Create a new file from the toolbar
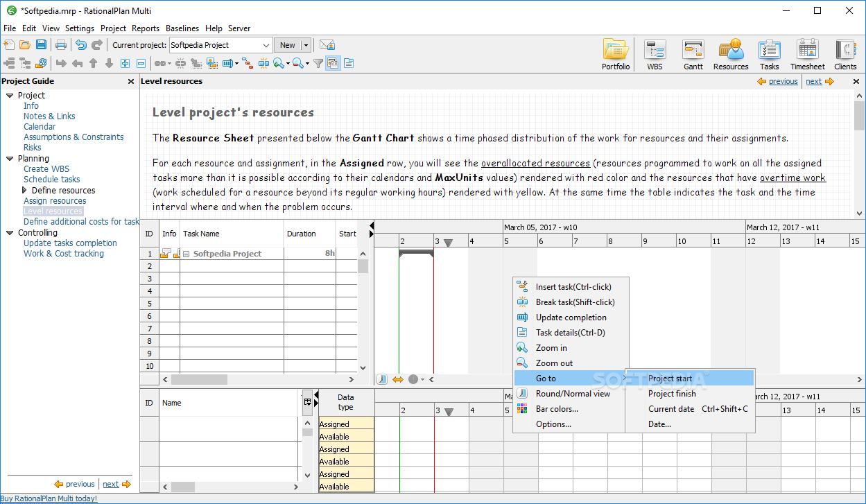 (9, 45)
